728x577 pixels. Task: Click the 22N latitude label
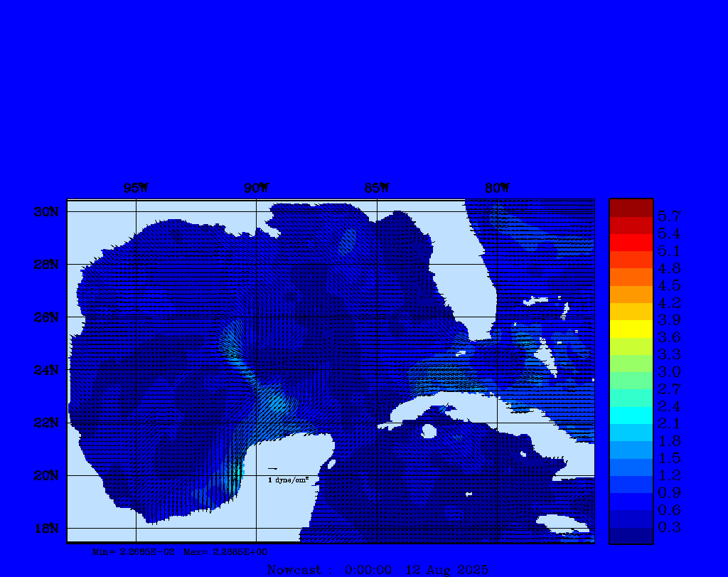tap(45, 423)
